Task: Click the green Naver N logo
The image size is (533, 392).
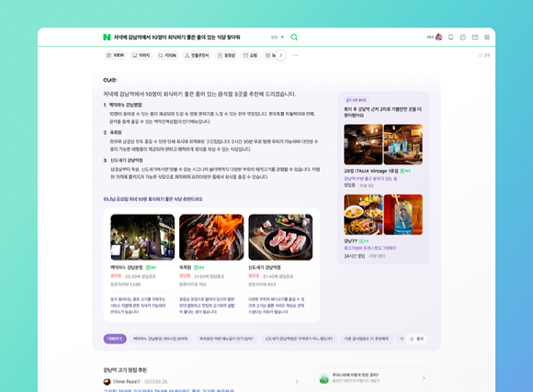Action: (107, 37)
